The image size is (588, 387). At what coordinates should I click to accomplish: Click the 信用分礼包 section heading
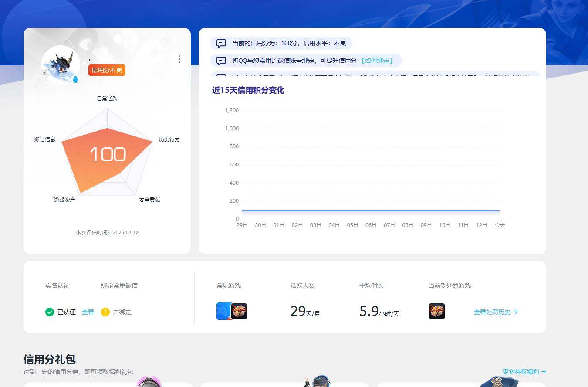50,360
